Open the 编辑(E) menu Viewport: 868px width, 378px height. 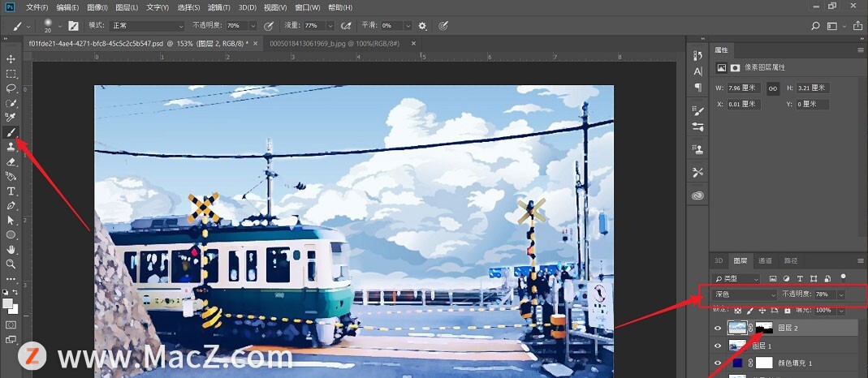tap(67, 8)
